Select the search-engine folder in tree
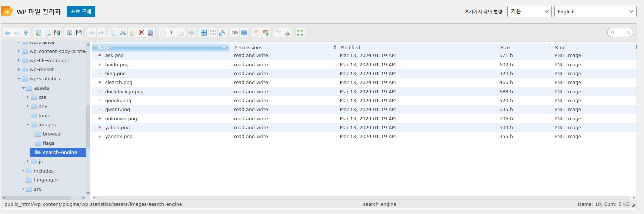 58,152
